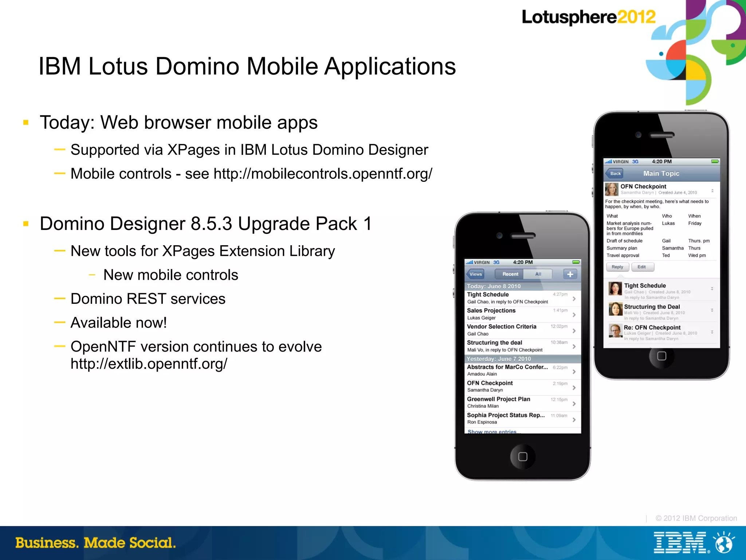Collapse the OFN Checkpoint main topic arrows
Viewport: 746px width, 560px height.
[712, 191]
